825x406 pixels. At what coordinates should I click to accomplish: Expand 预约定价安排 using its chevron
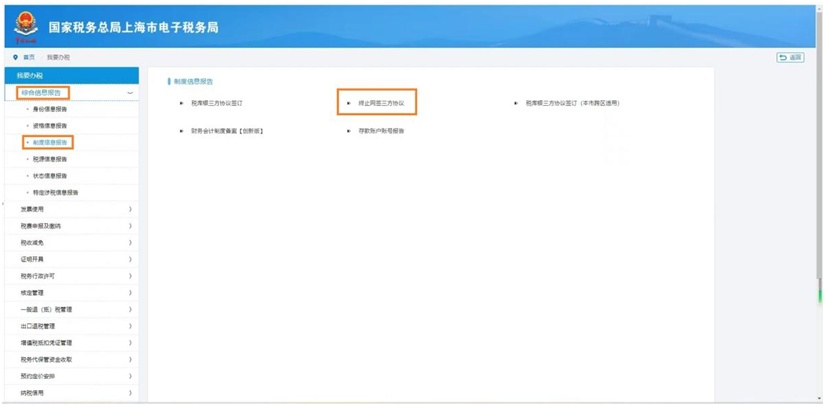[x=130, y=377]
